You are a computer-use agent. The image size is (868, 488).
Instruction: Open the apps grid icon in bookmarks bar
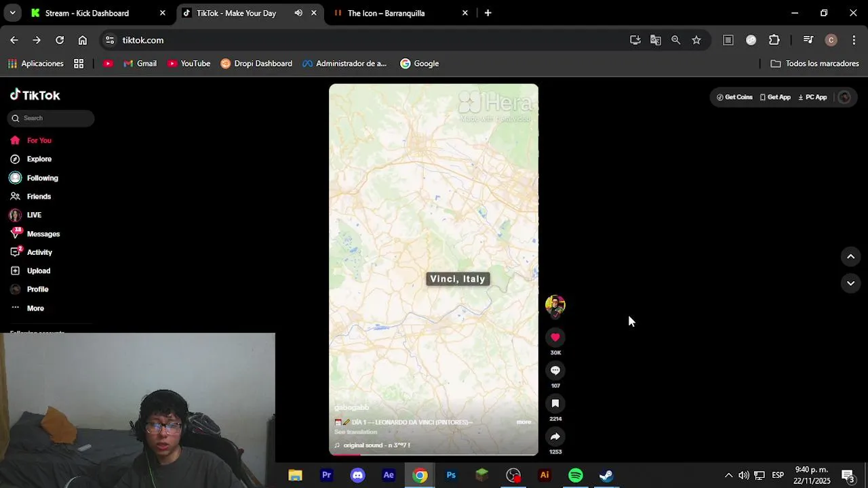tap(79, 64)
